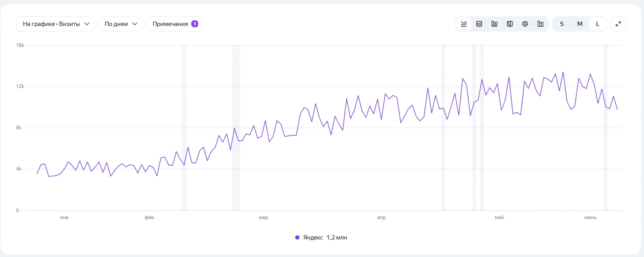The height and width of the screenshot is (257, 644).
Task: Open the "Примечания" notes button
Action: (174, 24)
